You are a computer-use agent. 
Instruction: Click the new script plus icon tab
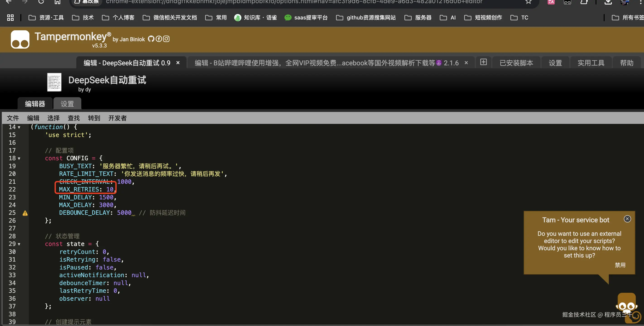click(x=483, y=62)
